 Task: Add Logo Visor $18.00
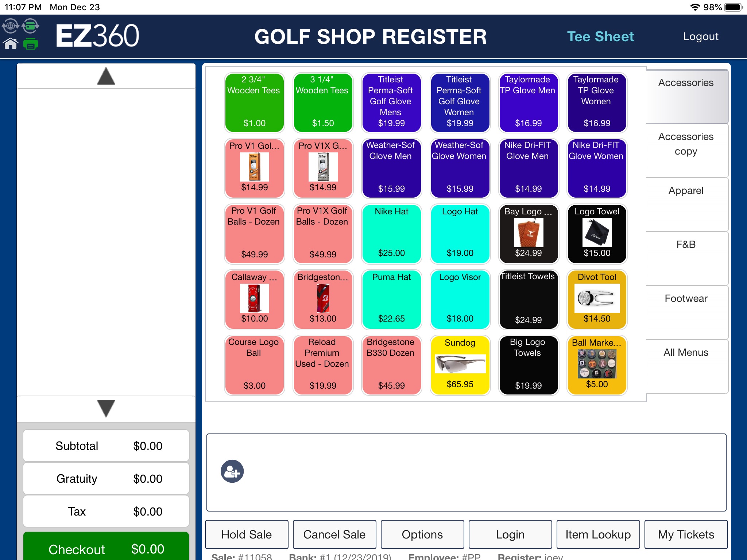pos(460,299)
